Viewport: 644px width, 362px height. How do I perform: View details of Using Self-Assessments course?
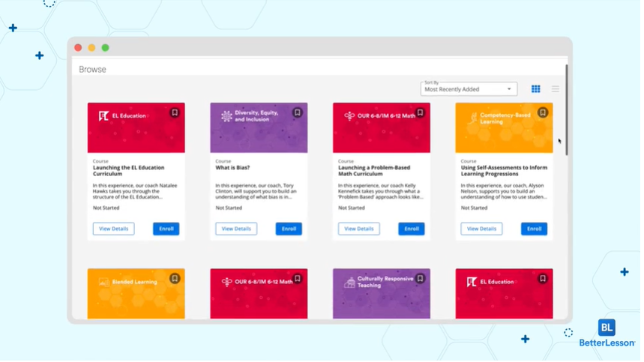tap(484, 230)
